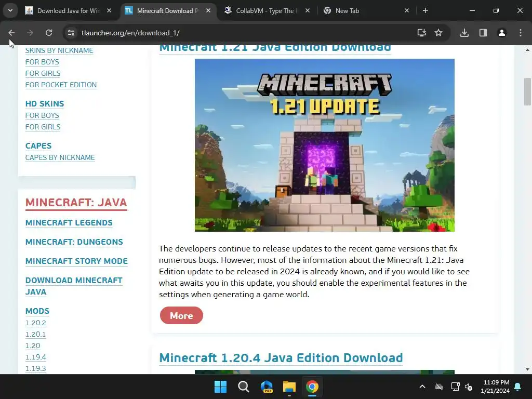The image size is (532, 399).
Task: Toggle Chrome side panel icon
Action: [x=483, y=33]
